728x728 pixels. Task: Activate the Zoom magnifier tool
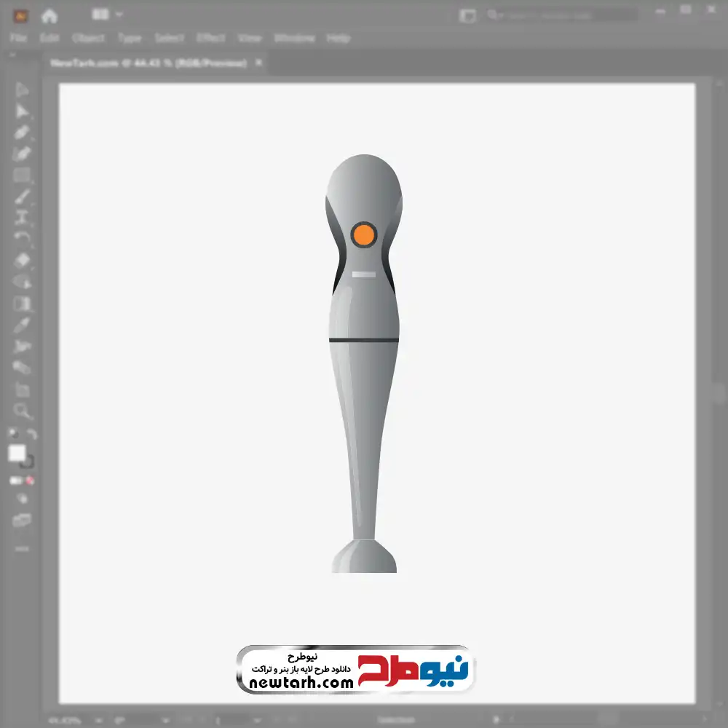22,411
